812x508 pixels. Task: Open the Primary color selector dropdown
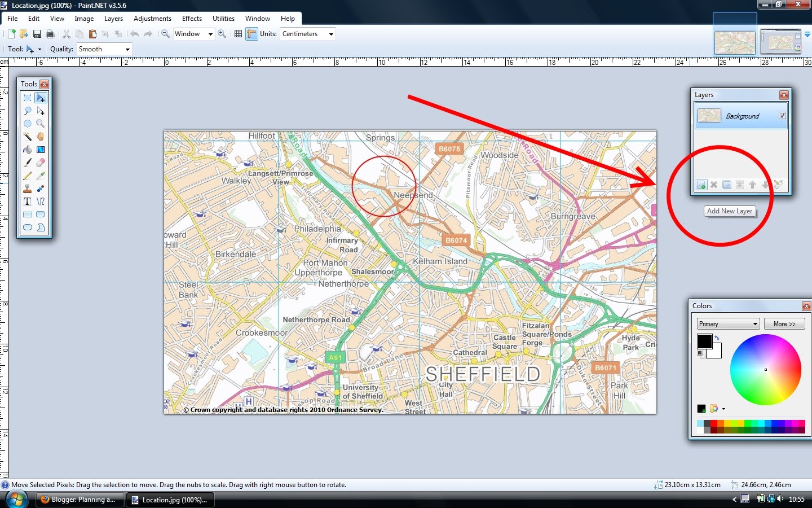[x=728, y=324]
